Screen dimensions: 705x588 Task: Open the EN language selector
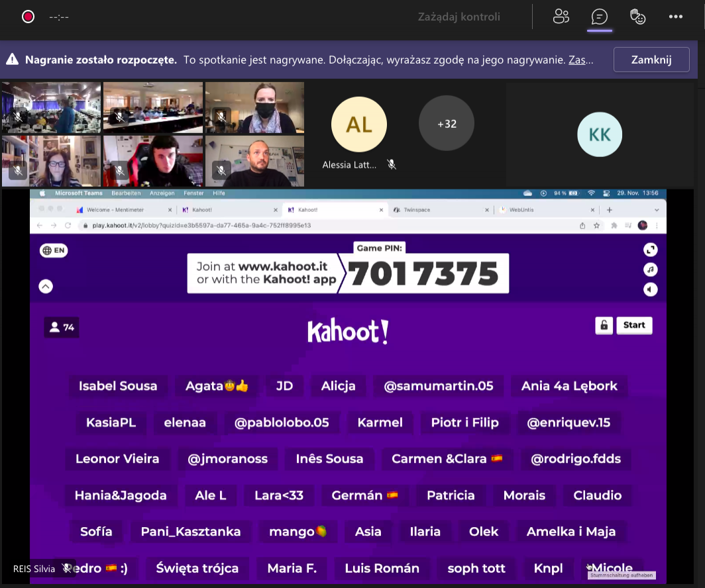(x=54, y=250)
